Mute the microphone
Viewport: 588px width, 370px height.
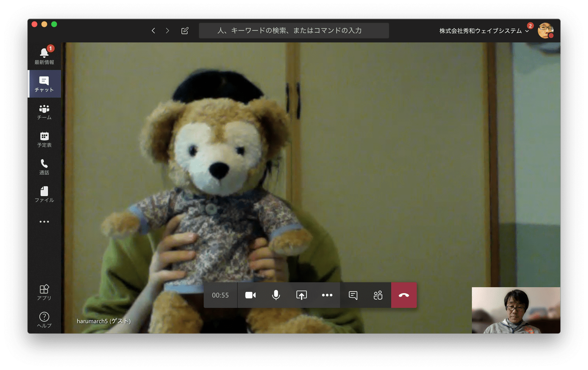point(276,295)
